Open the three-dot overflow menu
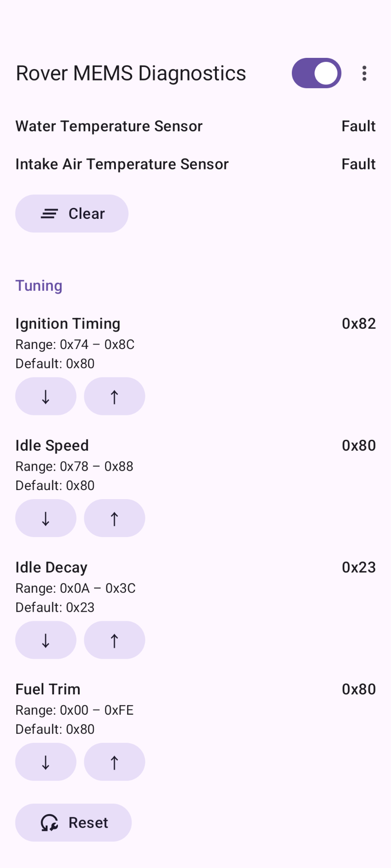Viewport: 391px width, 868px height. [364, 73]
